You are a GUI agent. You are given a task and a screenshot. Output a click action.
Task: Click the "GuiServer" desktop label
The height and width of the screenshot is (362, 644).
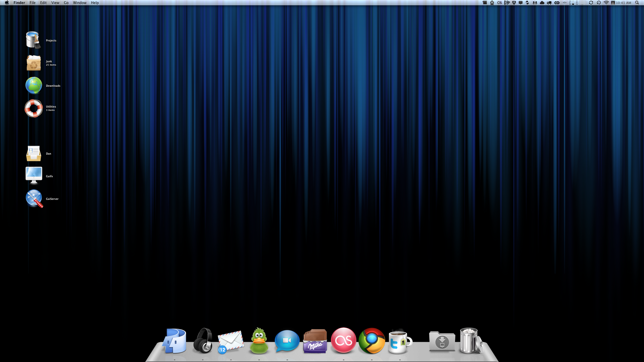click(x=52, y=199)
